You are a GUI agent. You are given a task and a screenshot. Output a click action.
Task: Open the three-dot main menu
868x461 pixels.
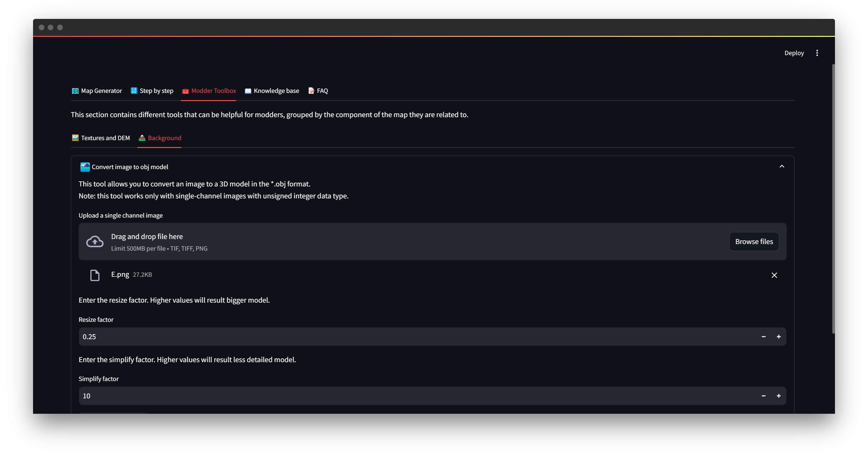tap(817, 53)
